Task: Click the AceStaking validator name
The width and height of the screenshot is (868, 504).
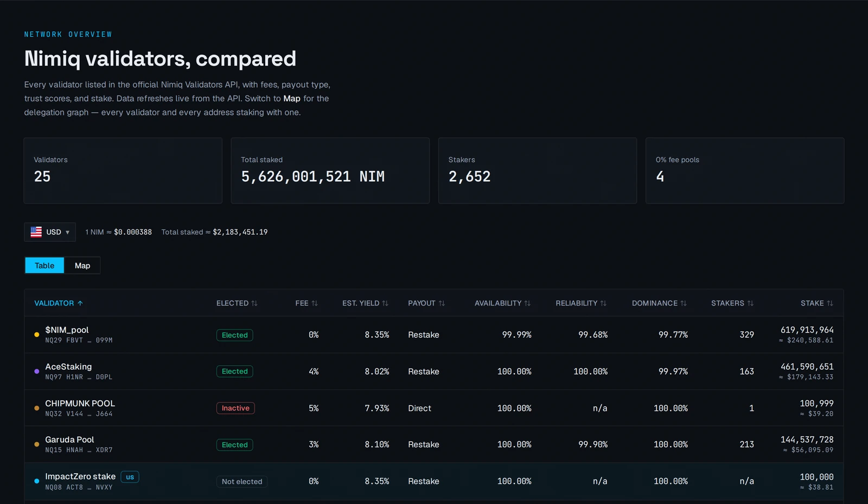Action: coord(68,367)
